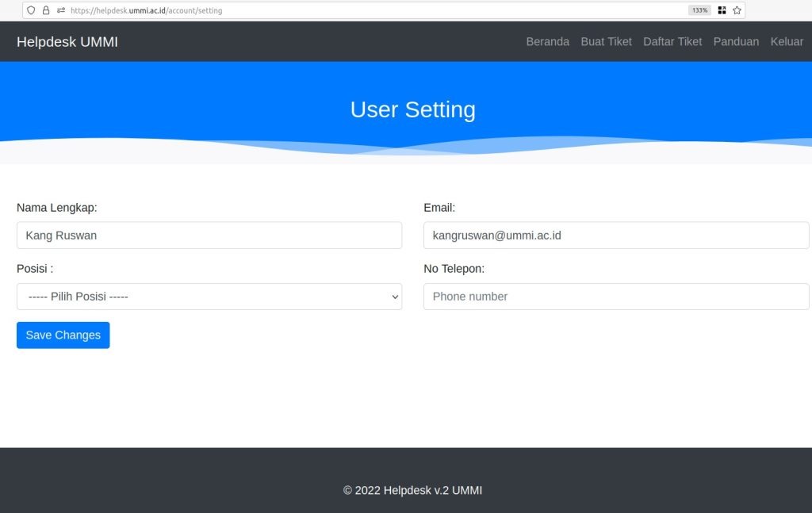Click the Phone number input field

click(x=616, y=297)
